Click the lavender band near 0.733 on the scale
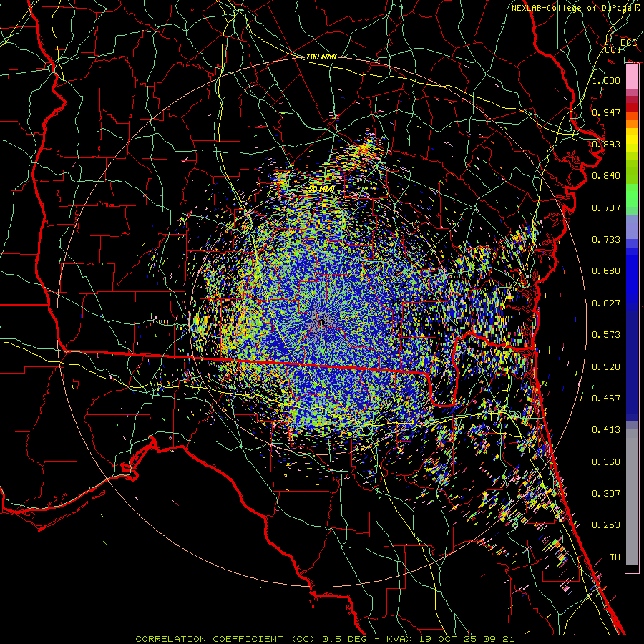This screenshot has height=644, width=644. pyautogui.click(x=632, y=227)
